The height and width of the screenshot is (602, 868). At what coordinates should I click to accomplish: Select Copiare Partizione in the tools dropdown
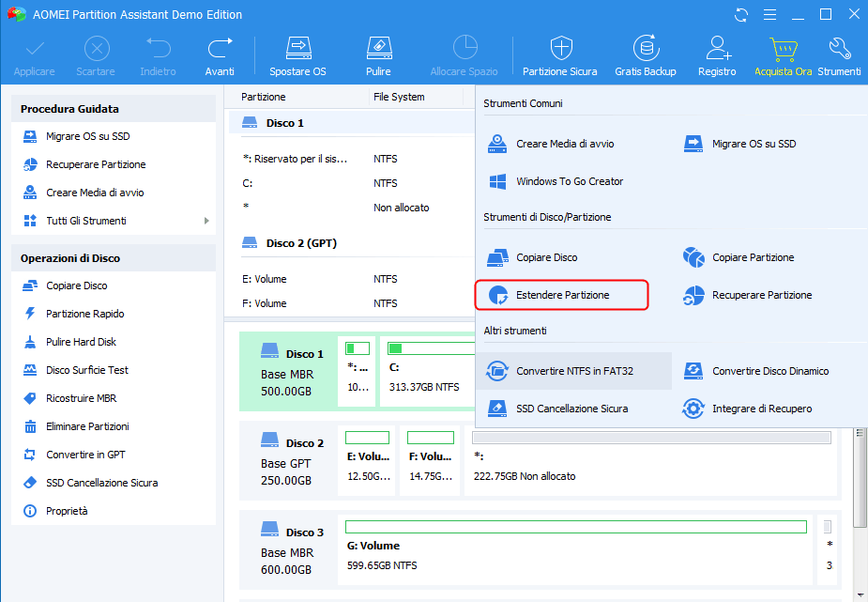(x=739, y=257)
